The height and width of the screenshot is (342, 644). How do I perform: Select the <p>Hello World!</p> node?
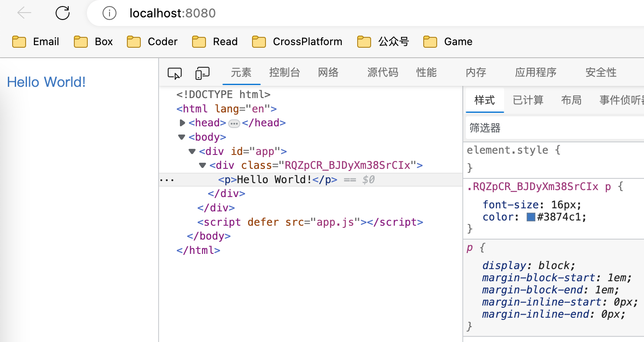click(x=278, y=180)
